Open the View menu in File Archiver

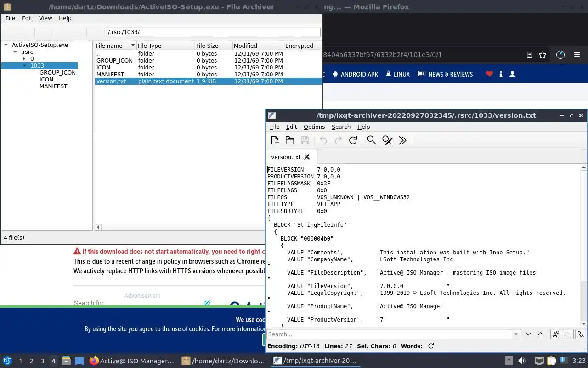point(45,18)
